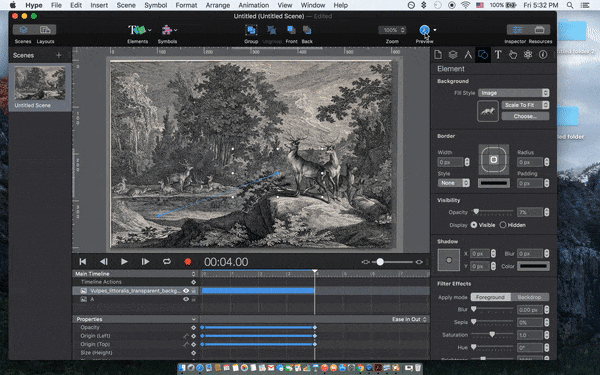Click the Choose... image button

click(x=525, y=116)
